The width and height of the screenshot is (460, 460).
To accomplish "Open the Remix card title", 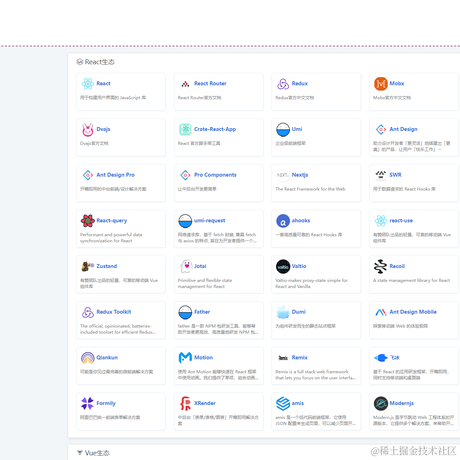I will [300, 357].
